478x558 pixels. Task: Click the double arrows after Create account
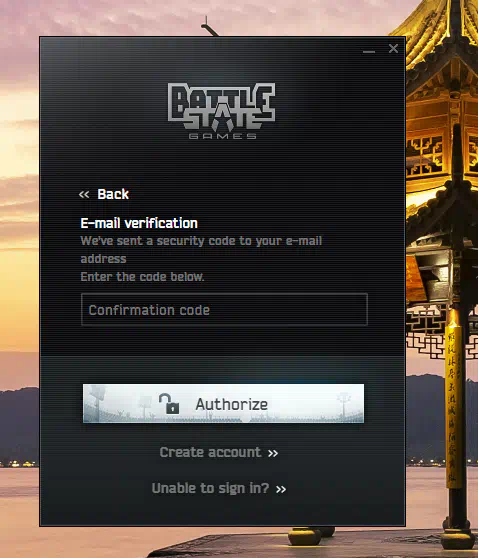[273, 453]
